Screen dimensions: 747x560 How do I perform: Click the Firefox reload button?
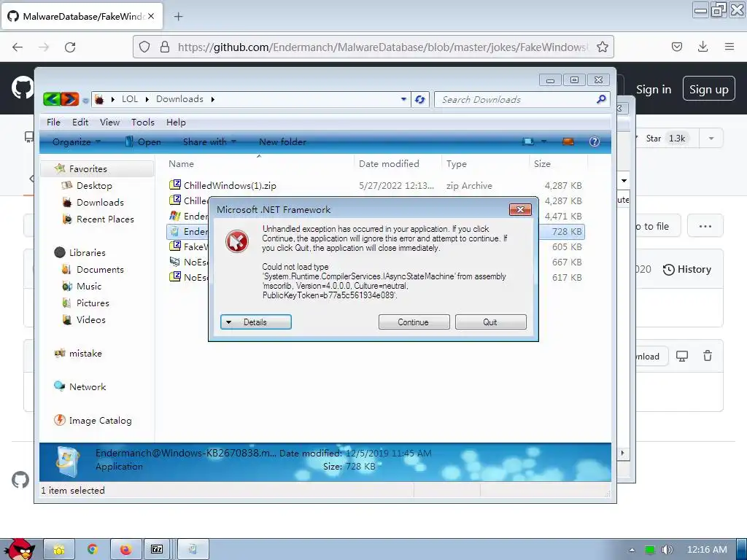(x=70, y=47)
